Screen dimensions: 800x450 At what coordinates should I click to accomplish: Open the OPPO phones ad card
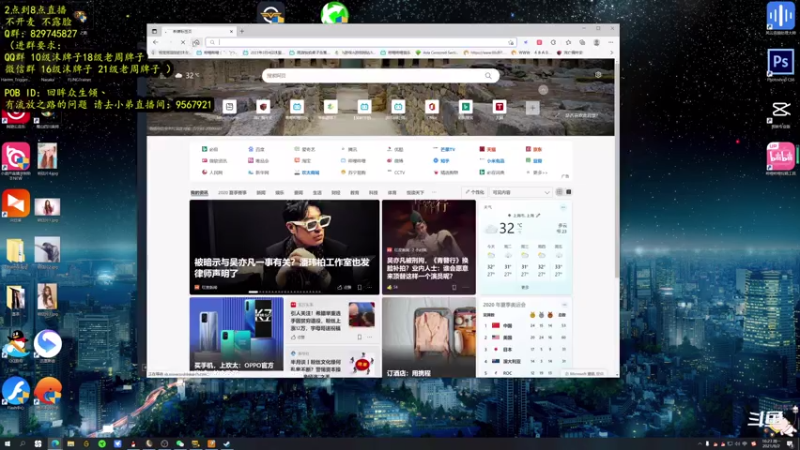tap(236, 334)
